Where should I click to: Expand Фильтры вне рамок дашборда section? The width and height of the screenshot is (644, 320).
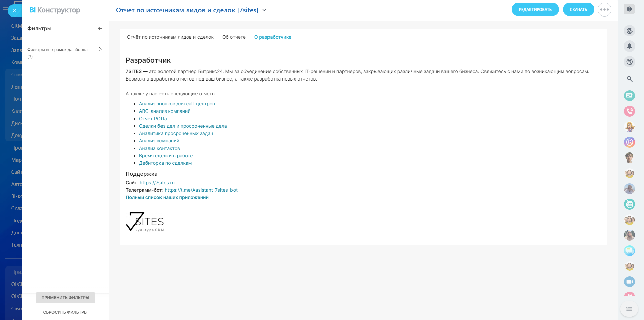coord(100,49)
